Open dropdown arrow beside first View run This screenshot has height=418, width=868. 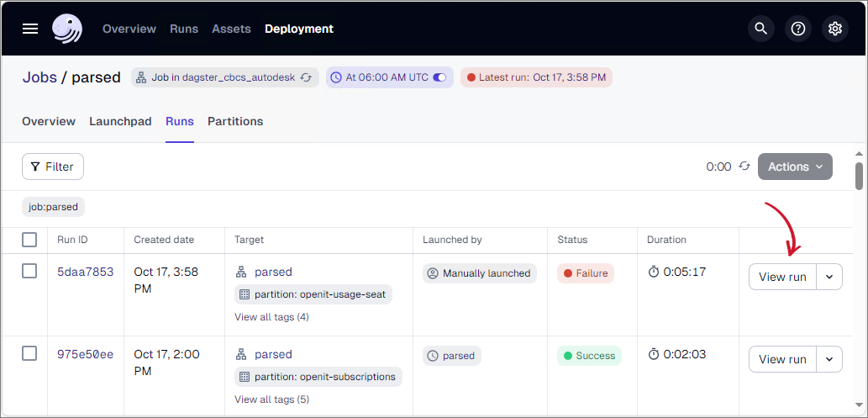tap(829, 277)
